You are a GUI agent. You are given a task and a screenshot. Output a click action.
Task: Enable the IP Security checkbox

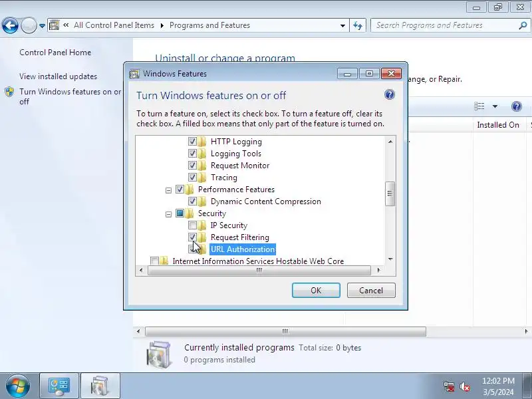click(x=192, y=225)
